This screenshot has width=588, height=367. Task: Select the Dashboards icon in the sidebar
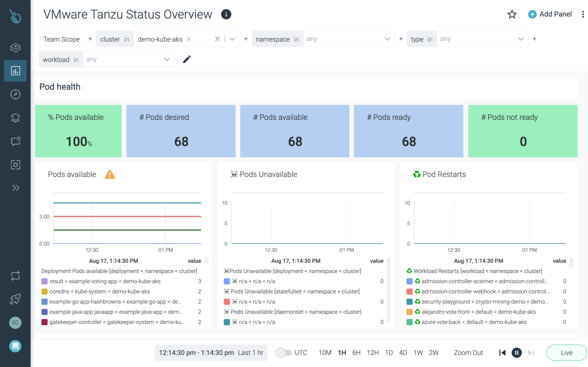15,71
